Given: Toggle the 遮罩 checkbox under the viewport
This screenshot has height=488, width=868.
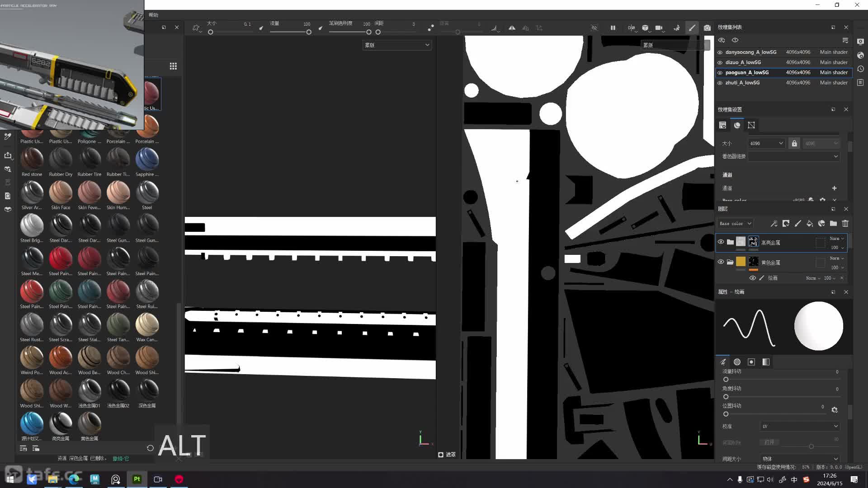Looking at the screenshot, I should pyautogui.click(x=441, y=455).
